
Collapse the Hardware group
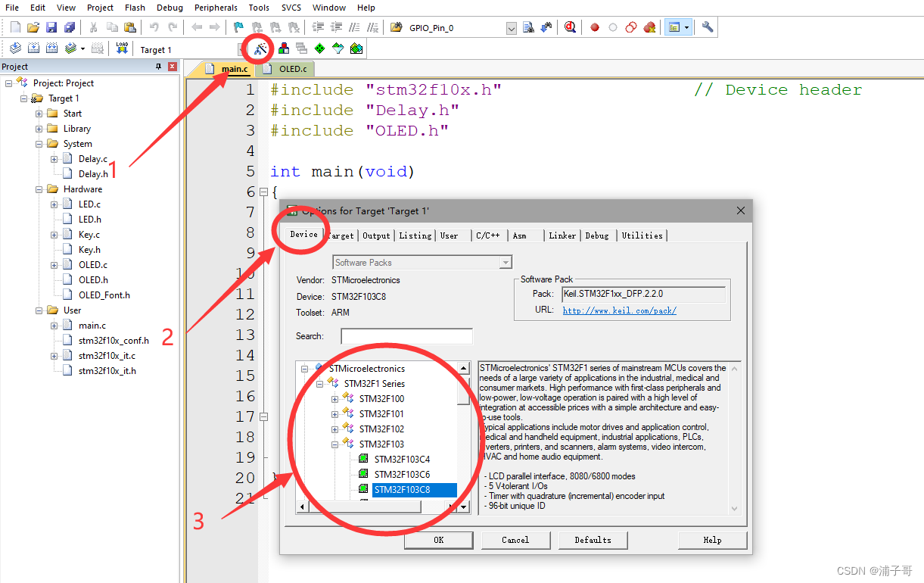pyautogui.click(x=39, y=189)
